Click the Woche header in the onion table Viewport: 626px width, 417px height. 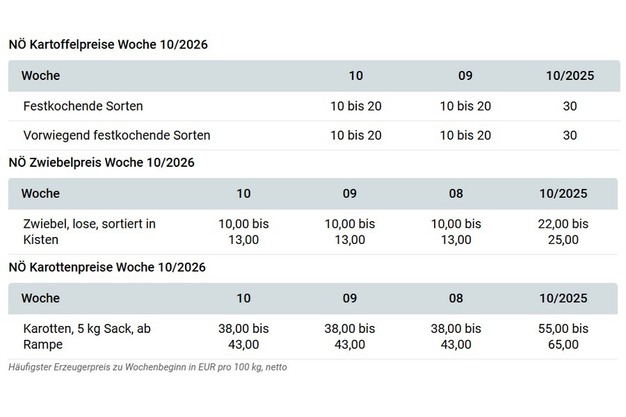pyautogui.click(x=40, y=193)
